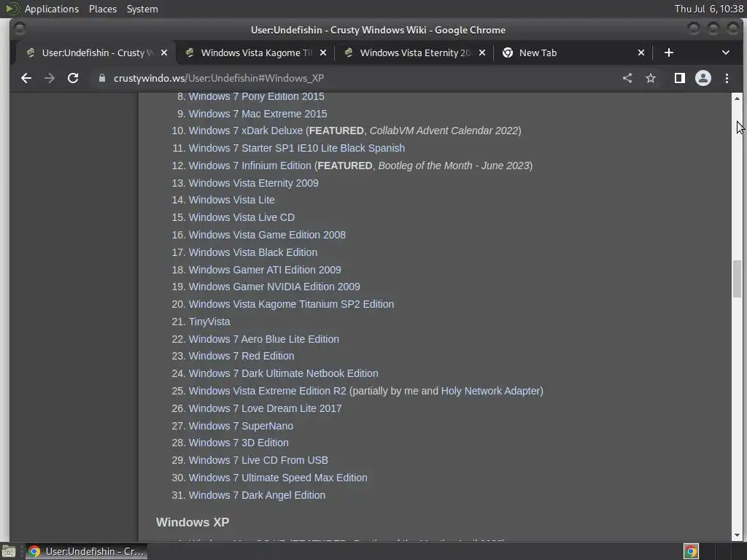Open the System menu
This screenshot has width=747, height=560.
[142, 9]
